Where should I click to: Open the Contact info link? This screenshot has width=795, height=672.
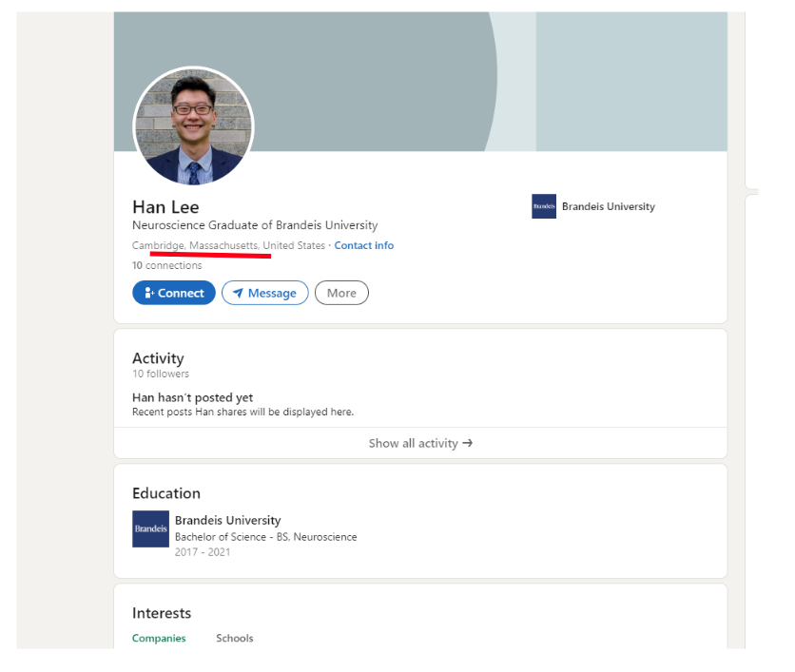(363, 245)
